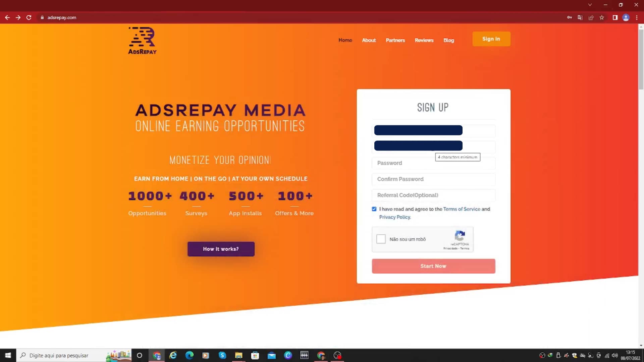
Task: Bookmark this page with star icon
Action: click(x=602, y=17)
